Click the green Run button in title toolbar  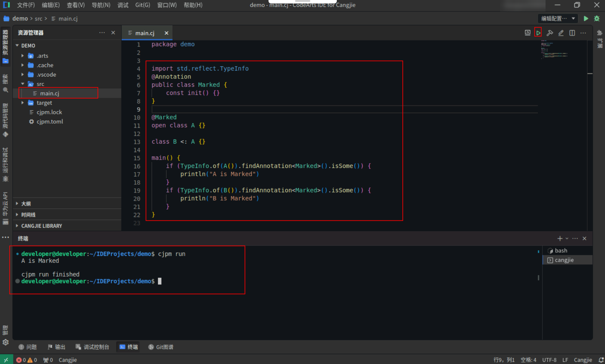pyautogui.click(x=586, y=18)
